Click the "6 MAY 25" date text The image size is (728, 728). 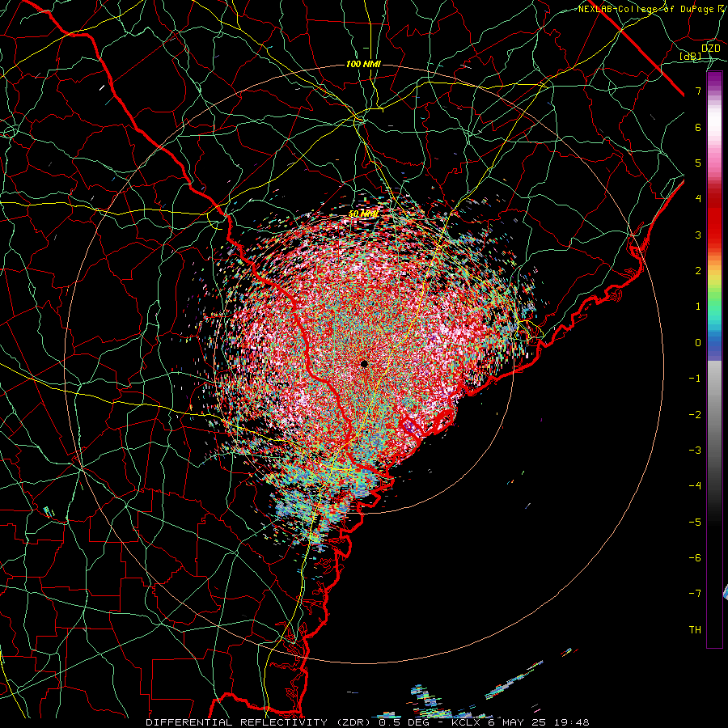(516, 722)
